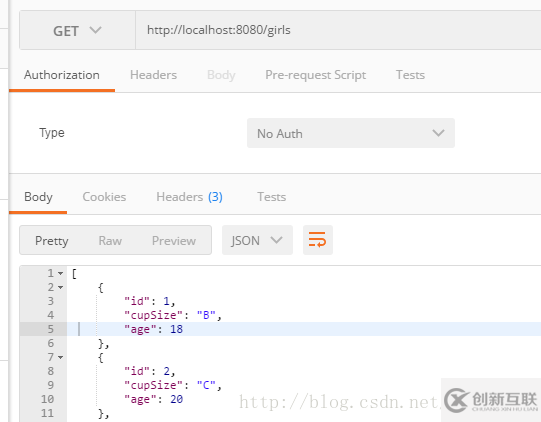
Task: Switch response view to Raw
Action: coord(110,241)
